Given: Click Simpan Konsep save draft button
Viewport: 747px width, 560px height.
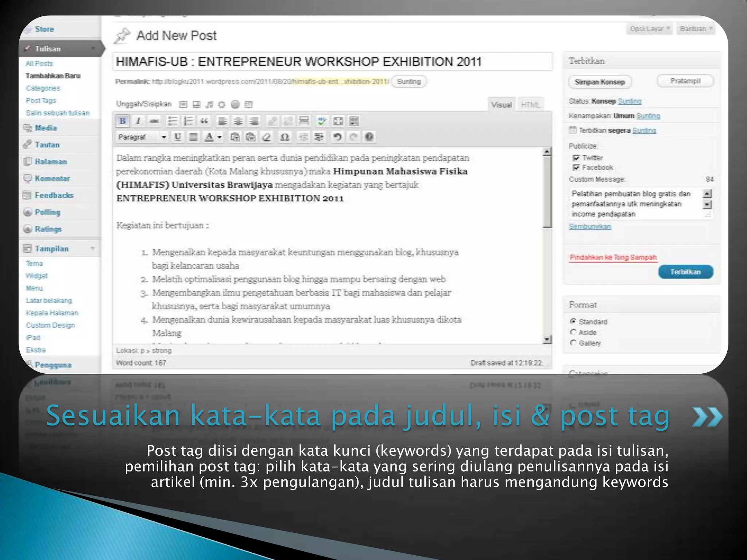Looking at the screenshot, I should point(600,82).
